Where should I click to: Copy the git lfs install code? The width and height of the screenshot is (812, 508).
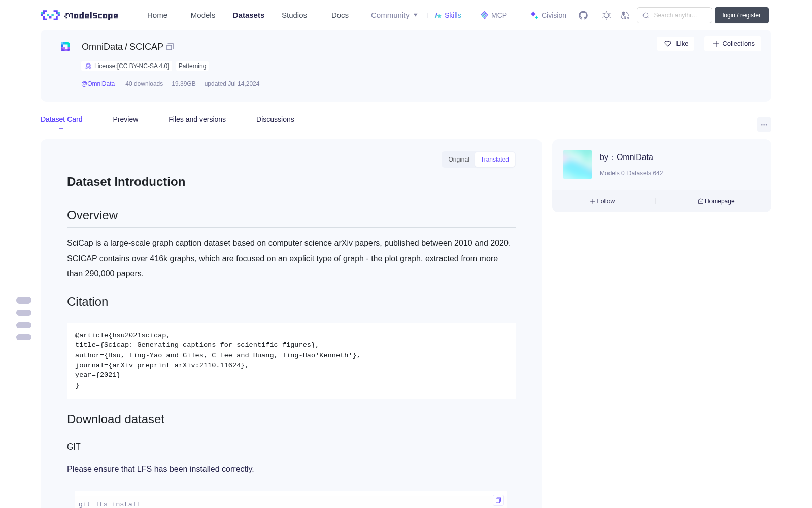(x=498, y=500)
